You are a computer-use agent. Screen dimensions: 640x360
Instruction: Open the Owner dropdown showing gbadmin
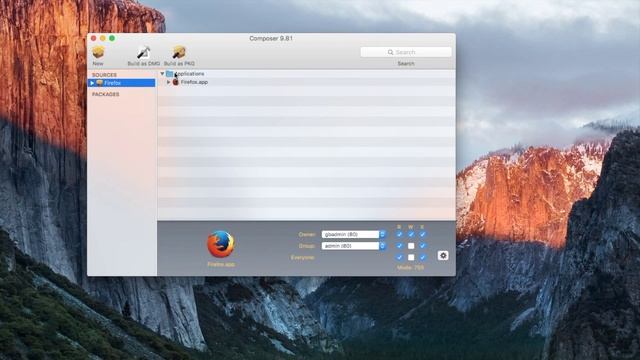353,234
